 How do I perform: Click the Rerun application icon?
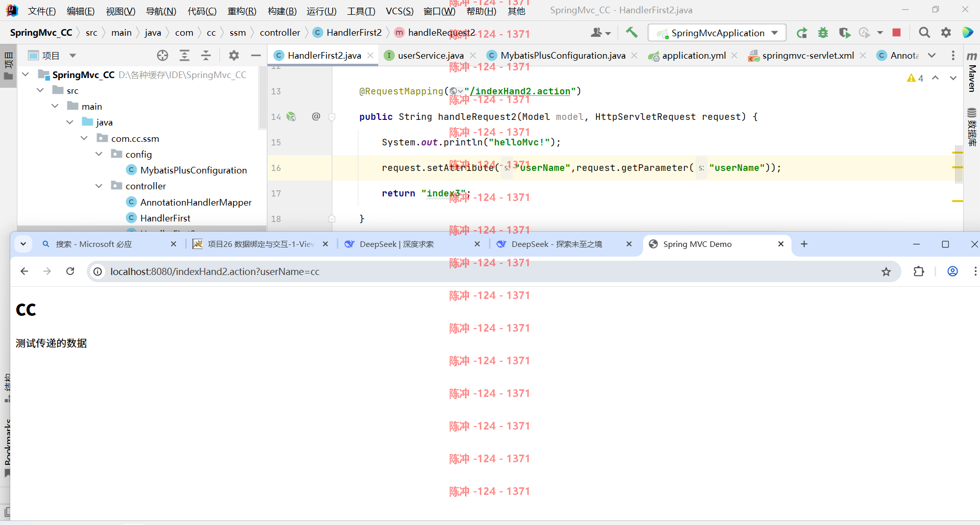pos(802,33)
